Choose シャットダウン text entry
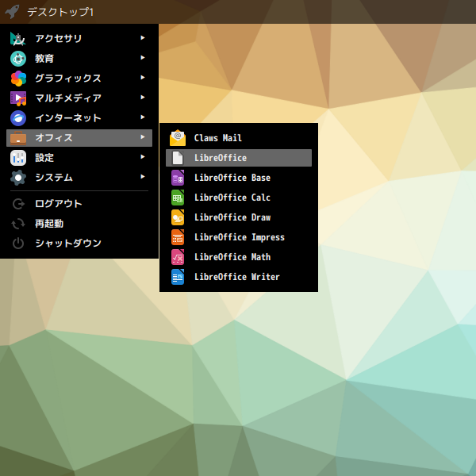 click(x=68, y=244)
